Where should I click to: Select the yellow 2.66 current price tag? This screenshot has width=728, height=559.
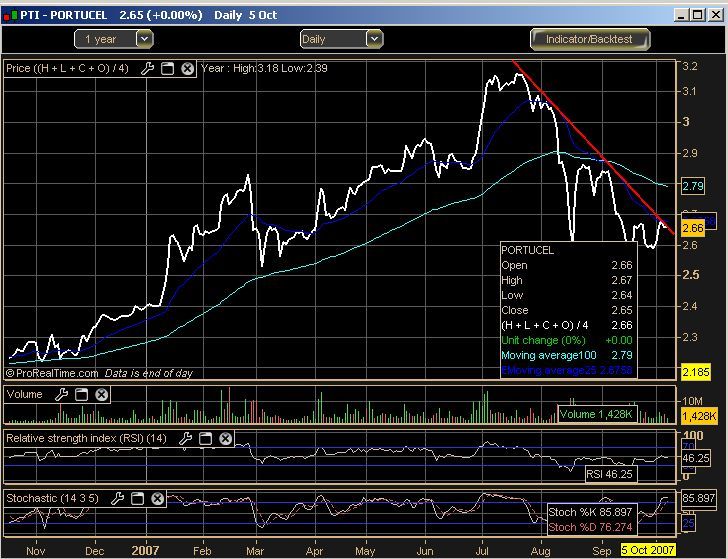pos(693,228)
